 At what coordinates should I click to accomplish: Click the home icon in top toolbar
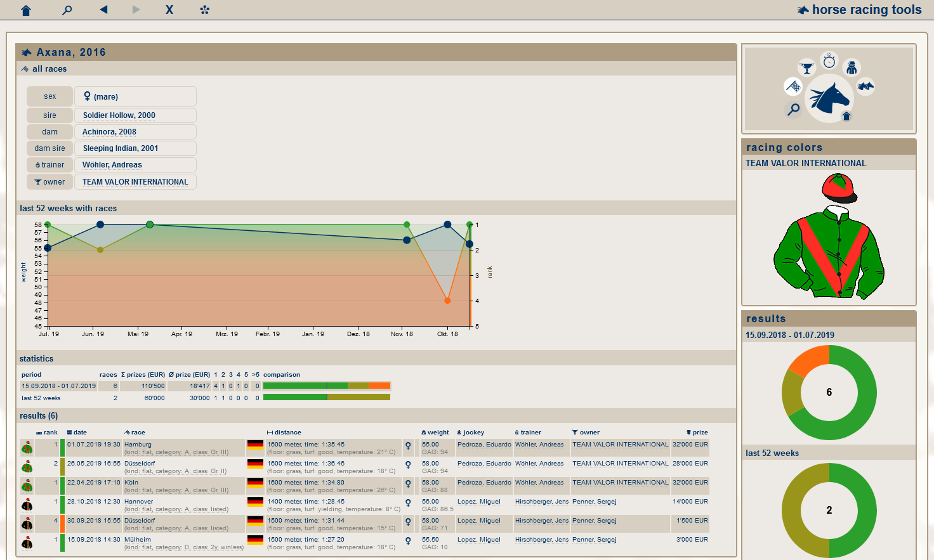pyautogui.click(x=26, y=10)
